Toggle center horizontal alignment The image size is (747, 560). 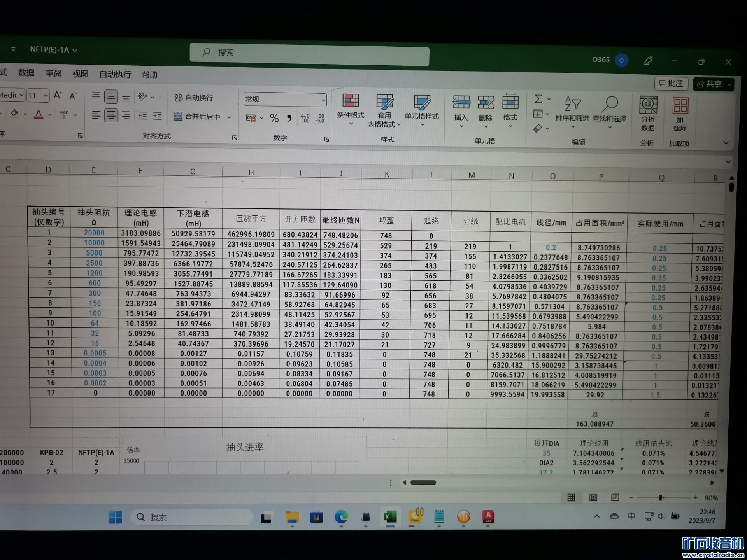click(x=111, y=115)
